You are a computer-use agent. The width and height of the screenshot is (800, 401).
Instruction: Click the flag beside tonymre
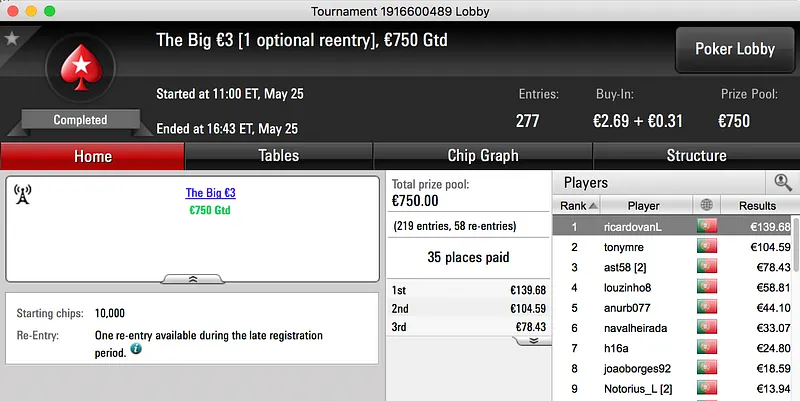[x=707, y=246]
